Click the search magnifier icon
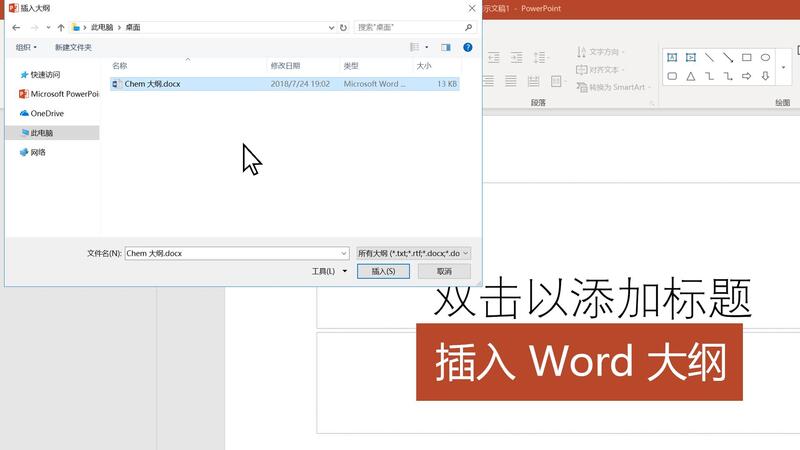Viewport: 800px width, 450px height. tap(468, 28)
